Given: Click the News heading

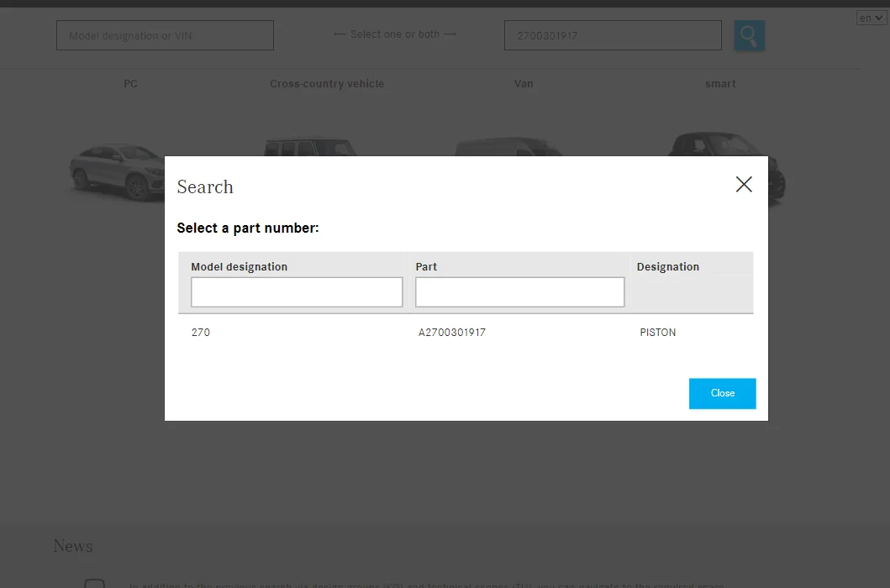Looking at the screenshot, I should [72, 546].
